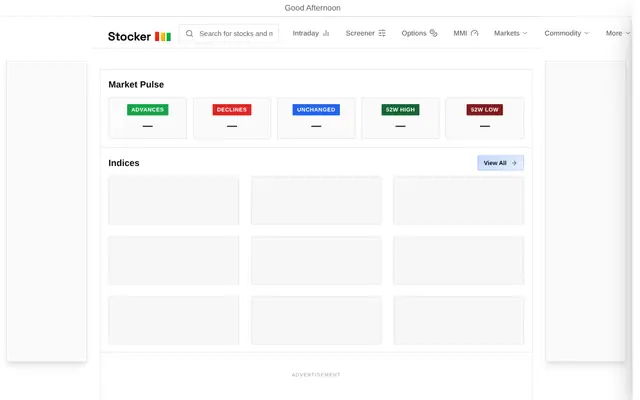Viewport: 640px width, 400px height.
Task: Expand the Markets dropdown
Action: point(511,33)
